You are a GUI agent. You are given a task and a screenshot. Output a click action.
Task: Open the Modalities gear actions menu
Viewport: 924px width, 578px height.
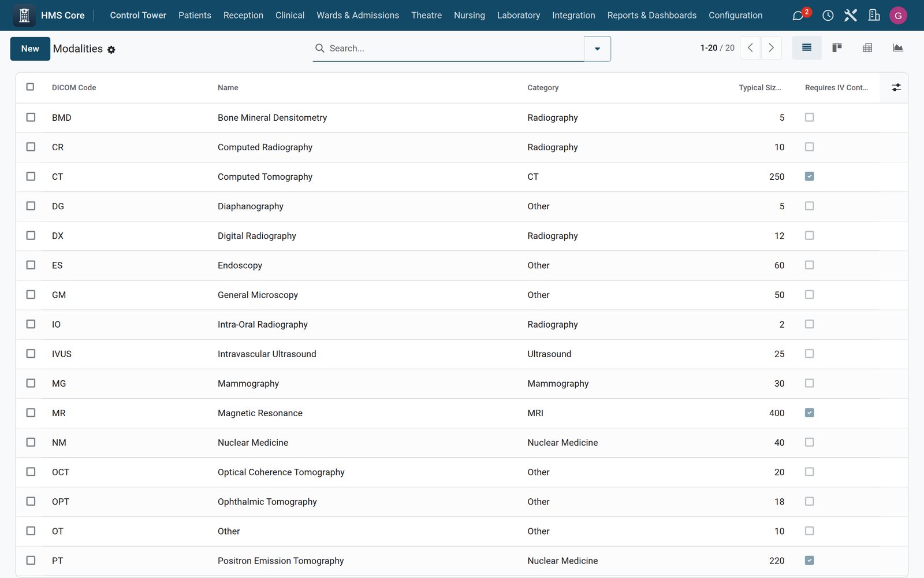(111, 50)
